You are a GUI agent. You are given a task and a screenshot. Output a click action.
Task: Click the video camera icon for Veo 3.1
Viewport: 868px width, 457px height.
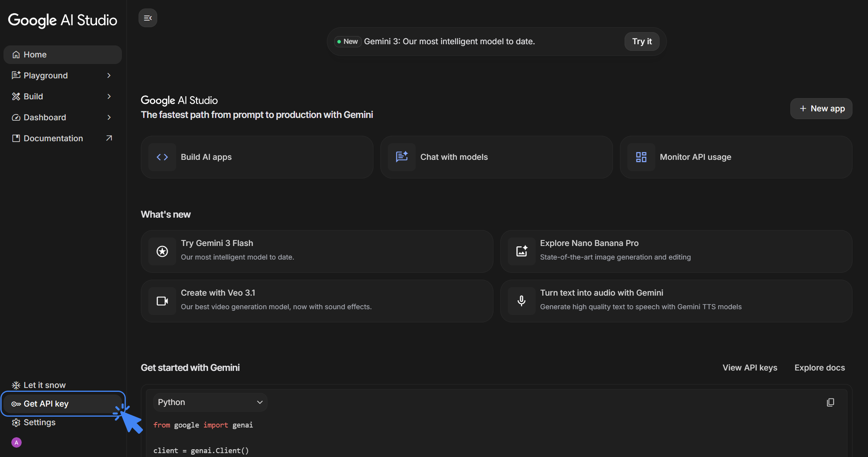coord(162,301)
